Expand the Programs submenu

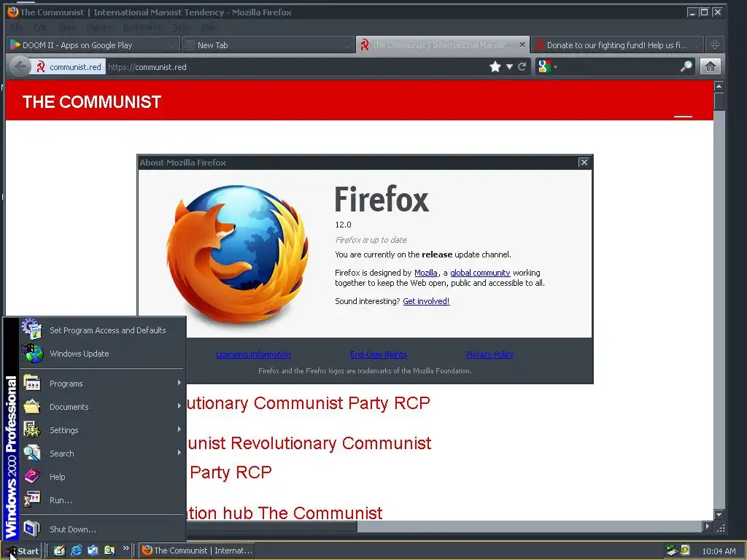tap(102, 384)
